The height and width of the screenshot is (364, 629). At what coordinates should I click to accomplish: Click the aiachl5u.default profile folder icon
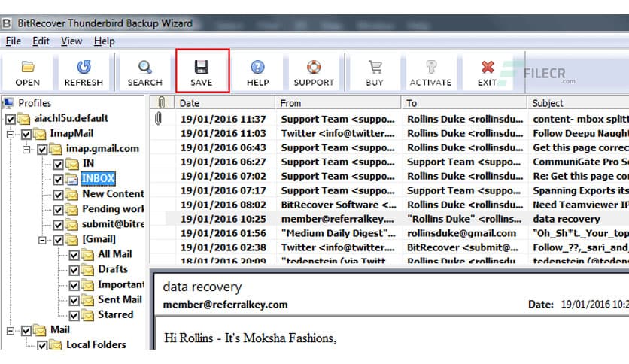point(23,119)
